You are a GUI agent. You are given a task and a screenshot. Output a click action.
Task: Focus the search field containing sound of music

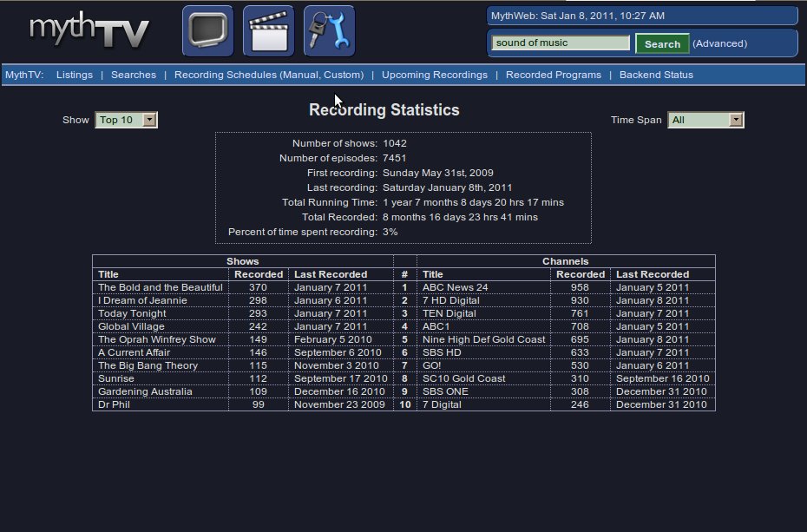pos(561,43)
